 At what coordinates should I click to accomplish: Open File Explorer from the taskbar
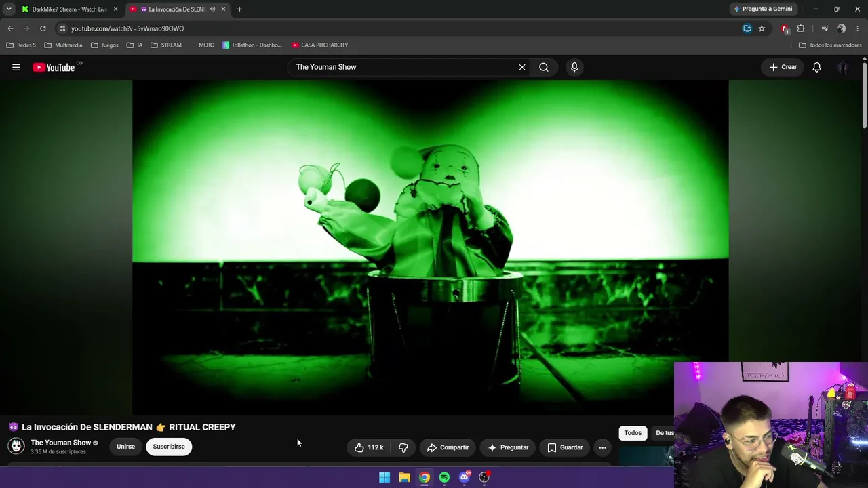click(404, 477)
